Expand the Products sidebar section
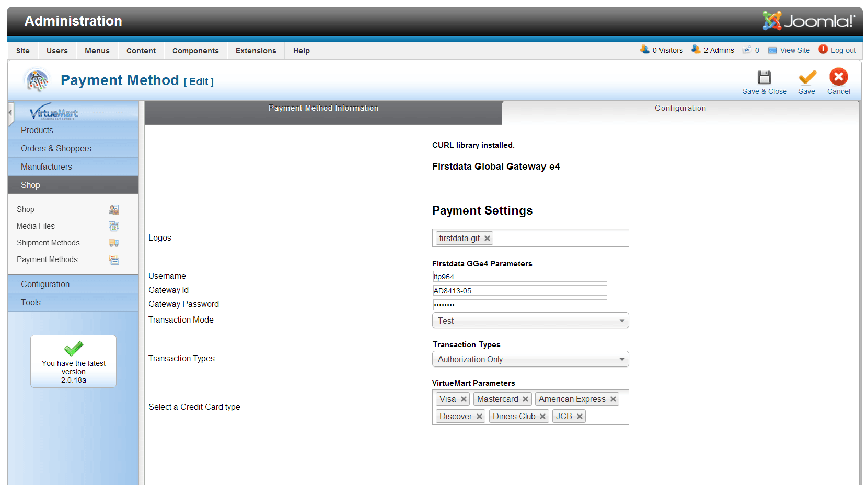Screen dimensions: 868x485 (x=73, y=130)
